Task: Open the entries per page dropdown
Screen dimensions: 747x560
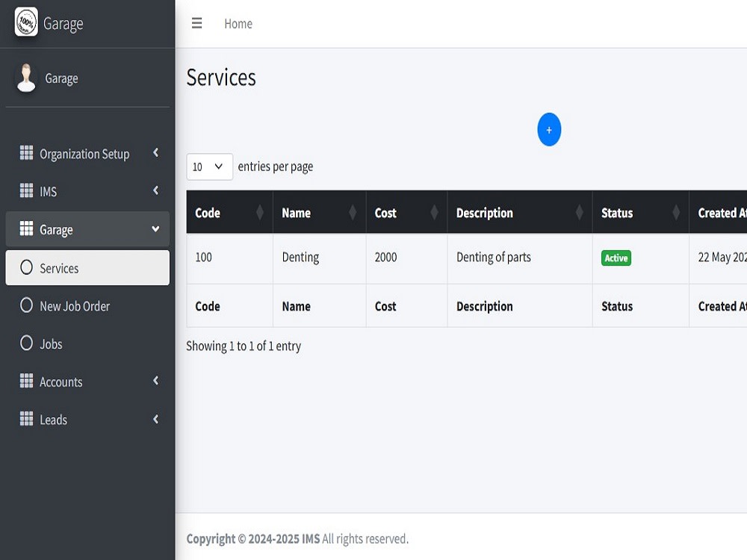Action: [210, 167]
